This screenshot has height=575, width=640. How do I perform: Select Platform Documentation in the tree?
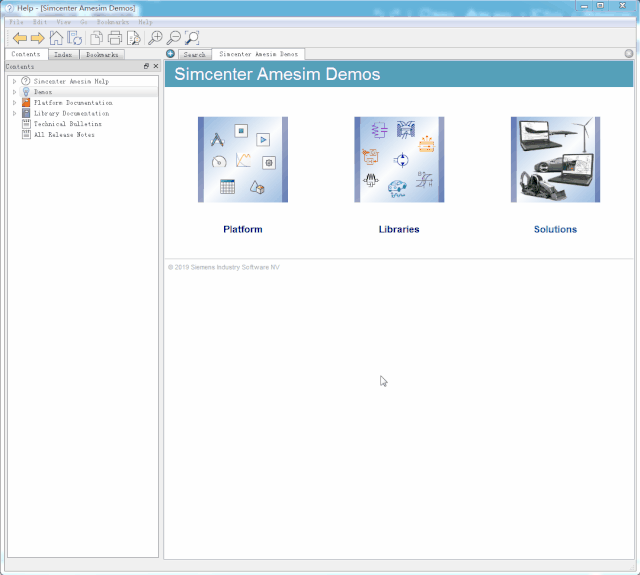(x=73, y=102)
